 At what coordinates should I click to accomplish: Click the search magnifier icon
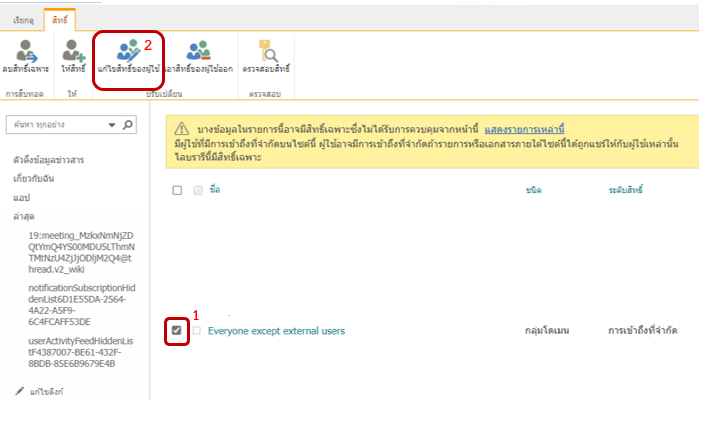128,125
